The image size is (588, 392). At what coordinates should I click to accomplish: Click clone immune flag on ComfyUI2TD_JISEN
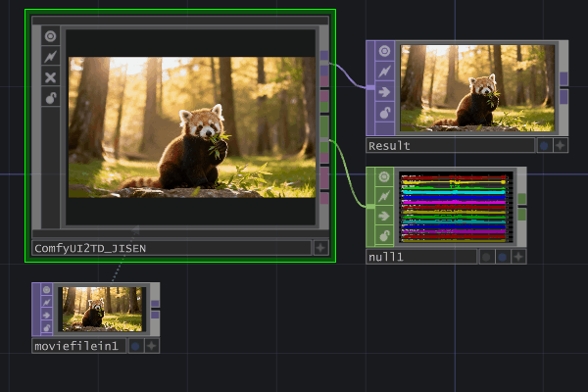[x=51, y=57]
